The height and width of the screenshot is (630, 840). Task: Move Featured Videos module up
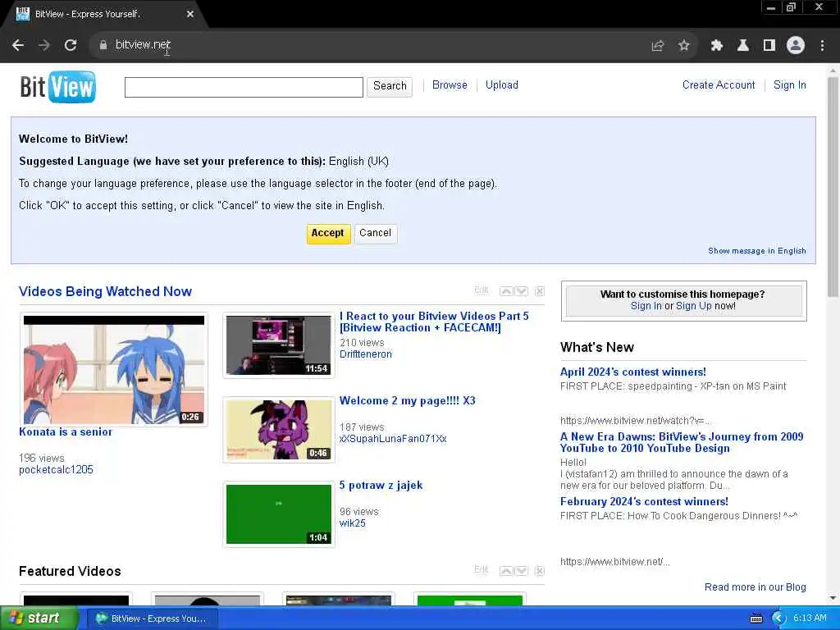[506, 571]
